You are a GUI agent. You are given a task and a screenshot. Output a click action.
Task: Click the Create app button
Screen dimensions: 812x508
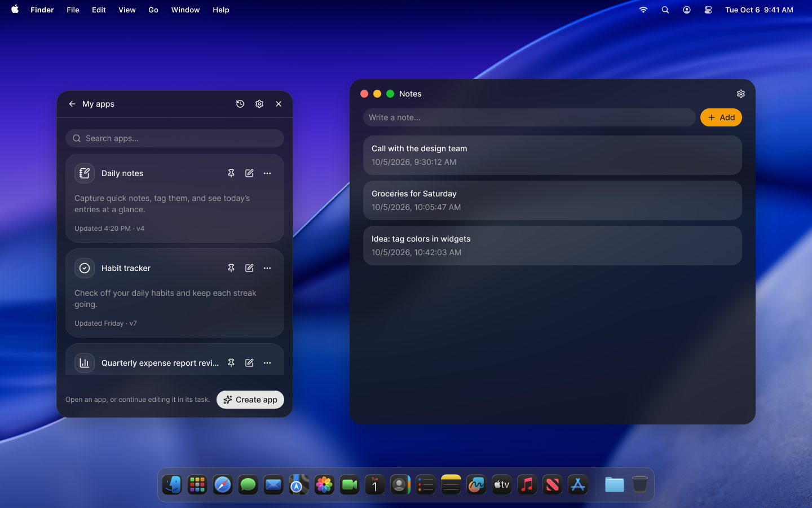pyautogui.click(x=250, y=400)
